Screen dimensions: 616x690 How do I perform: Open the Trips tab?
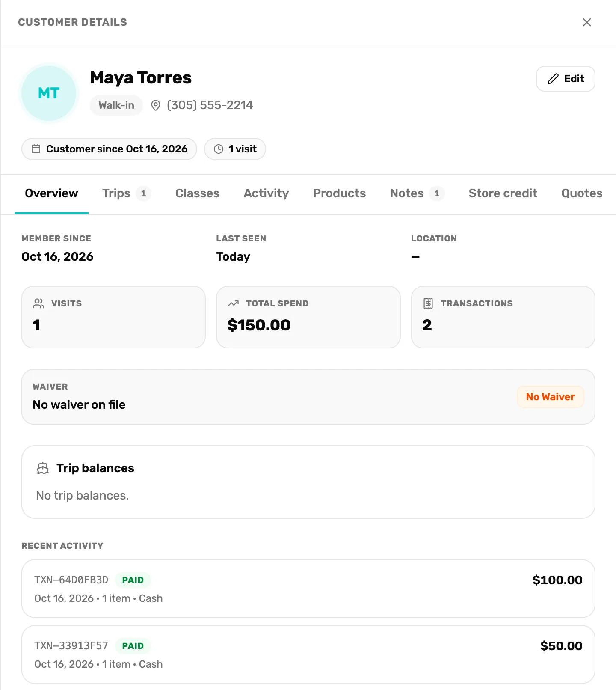(x=126, y=193)
